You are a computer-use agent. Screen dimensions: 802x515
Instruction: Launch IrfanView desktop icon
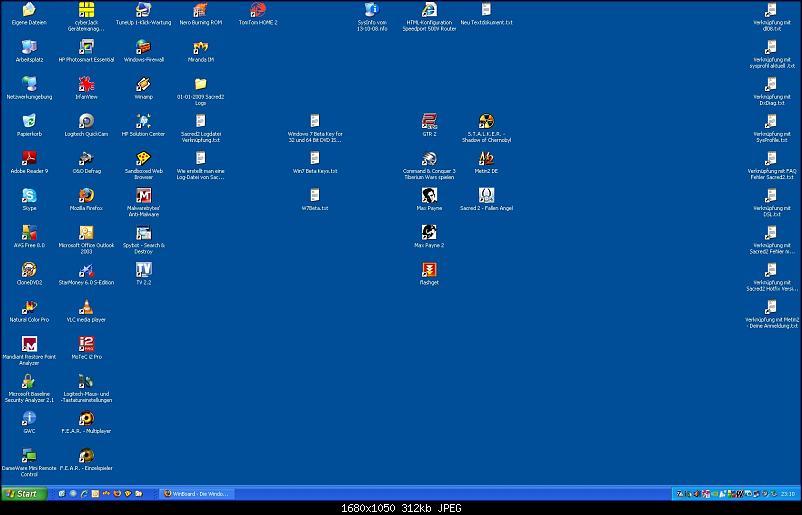click(x=86, y=84)
